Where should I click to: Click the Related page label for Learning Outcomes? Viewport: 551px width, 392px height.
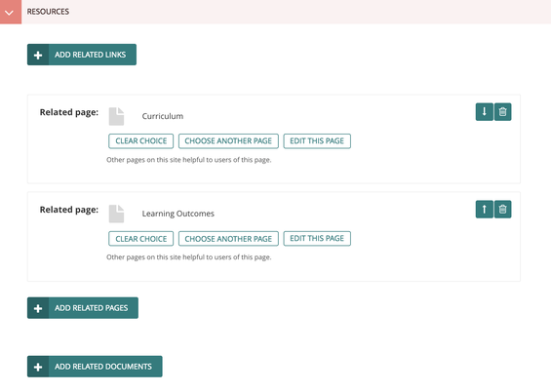click(x=69, y=210)
